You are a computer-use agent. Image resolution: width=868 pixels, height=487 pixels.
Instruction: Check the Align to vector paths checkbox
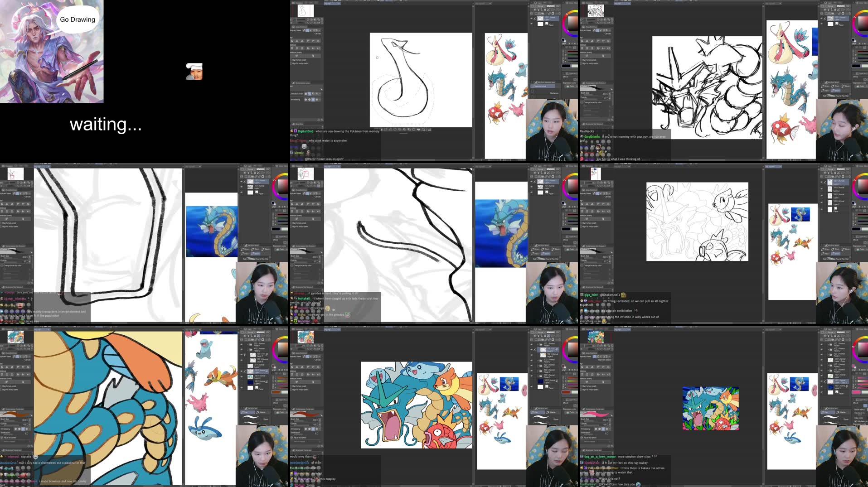pyautogui.click(x=291, y=63)
